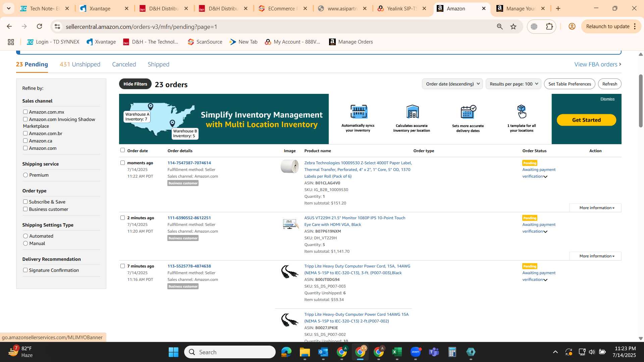Click the Set Table Preferences button

(570, 84)
